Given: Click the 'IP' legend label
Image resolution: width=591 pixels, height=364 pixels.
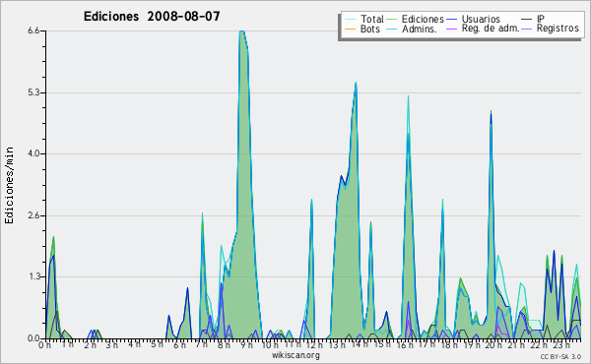Looking at the screenshot, I should pyautogui.click(x=541, y=19).
